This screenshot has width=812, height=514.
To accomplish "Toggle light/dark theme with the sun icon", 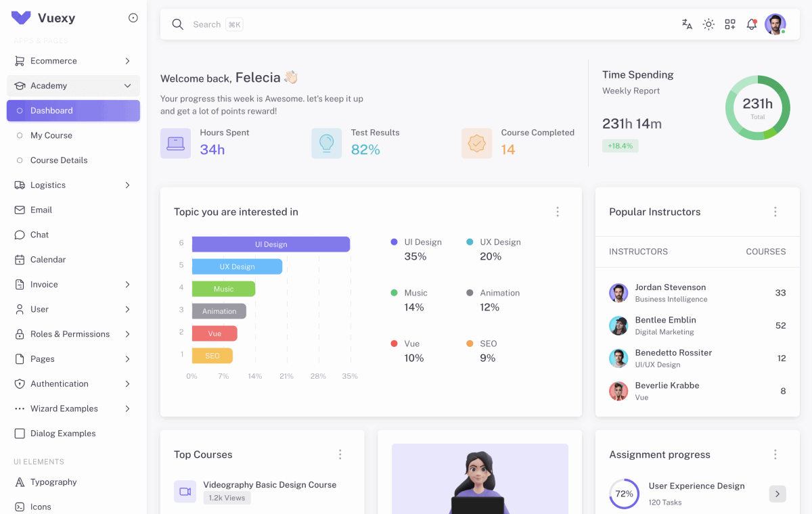I will point(708,24).
